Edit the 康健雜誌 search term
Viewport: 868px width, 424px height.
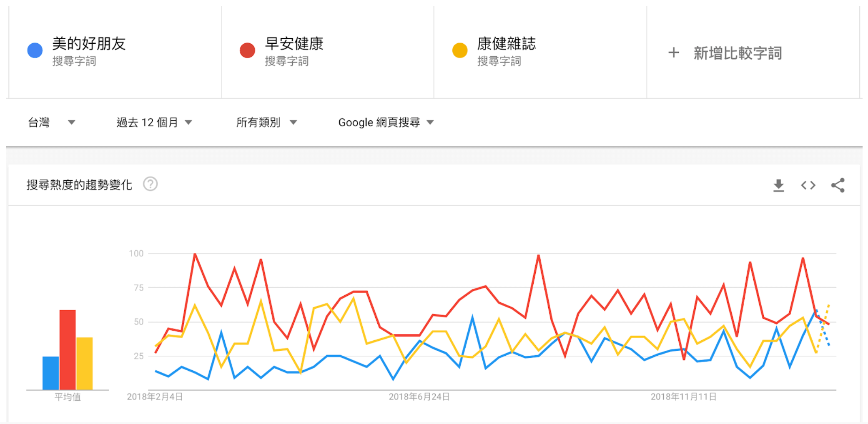click(506, 44)
